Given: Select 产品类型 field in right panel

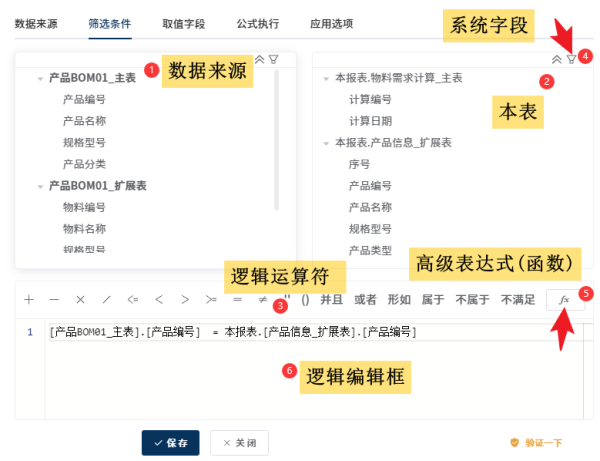Looking at the screenshot, I should (370, 251).
